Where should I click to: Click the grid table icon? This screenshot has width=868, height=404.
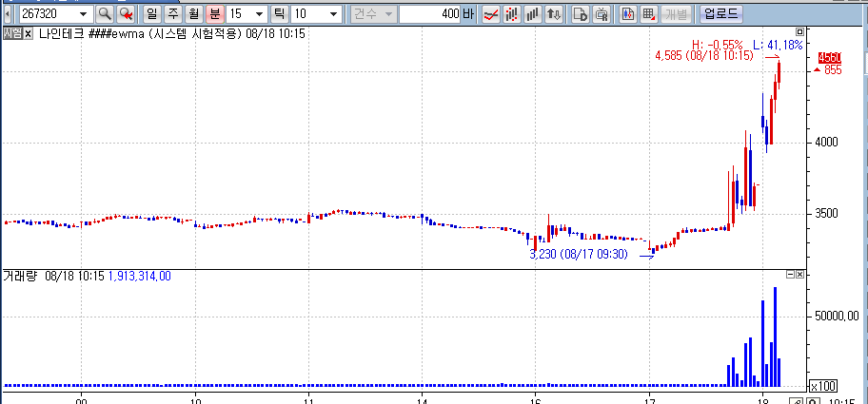(648, 14)
